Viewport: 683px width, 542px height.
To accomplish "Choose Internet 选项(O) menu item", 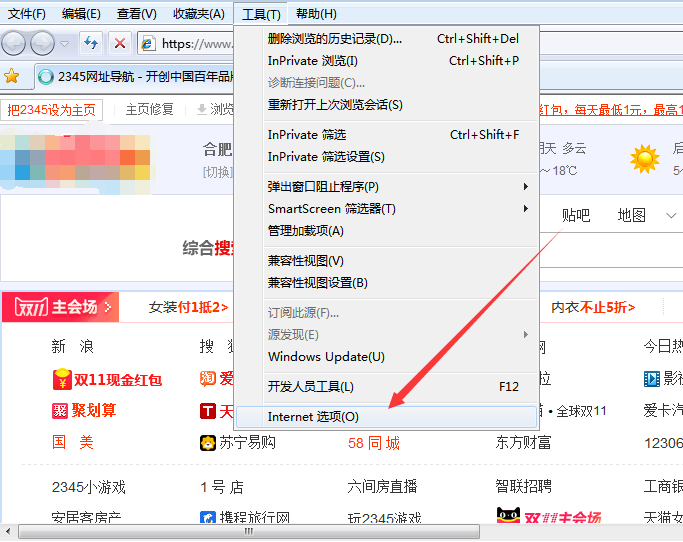I will 386,417.
